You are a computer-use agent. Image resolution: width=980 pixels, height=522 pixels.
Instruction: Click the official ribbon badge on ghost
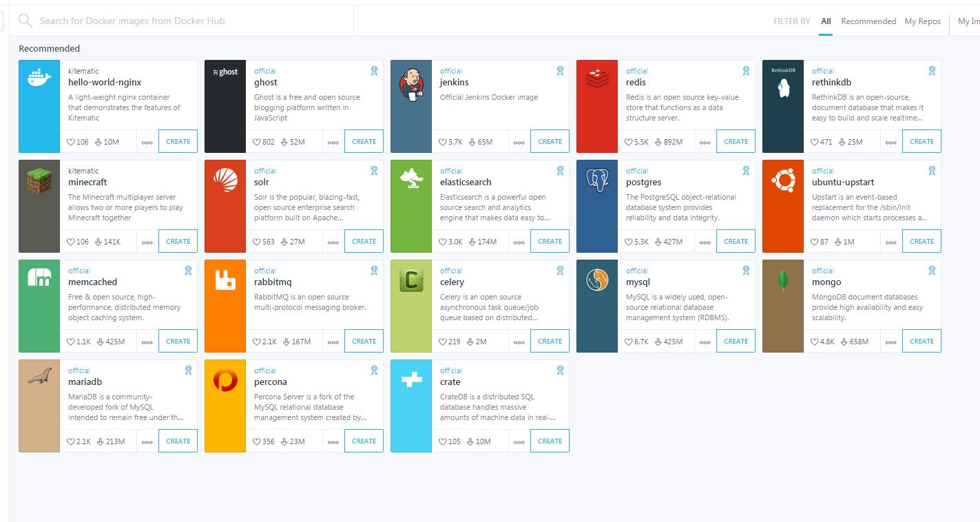[x=374, y=71]
